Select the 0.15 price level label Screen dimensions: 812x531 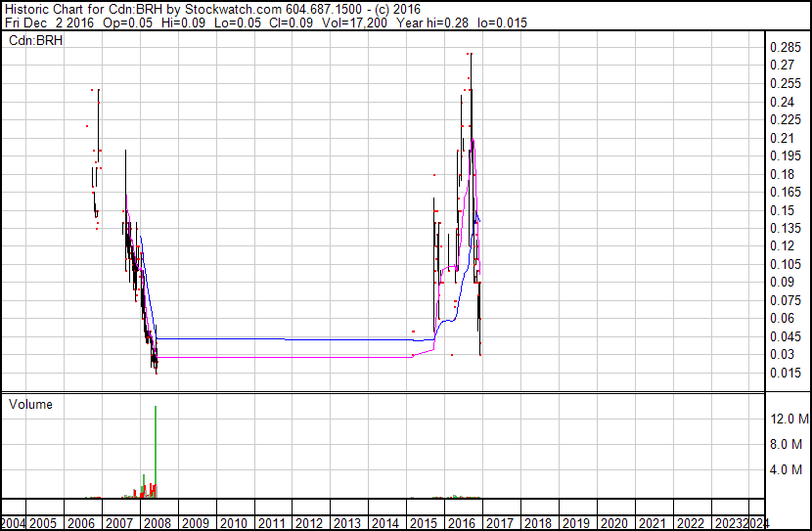(781, 210)
